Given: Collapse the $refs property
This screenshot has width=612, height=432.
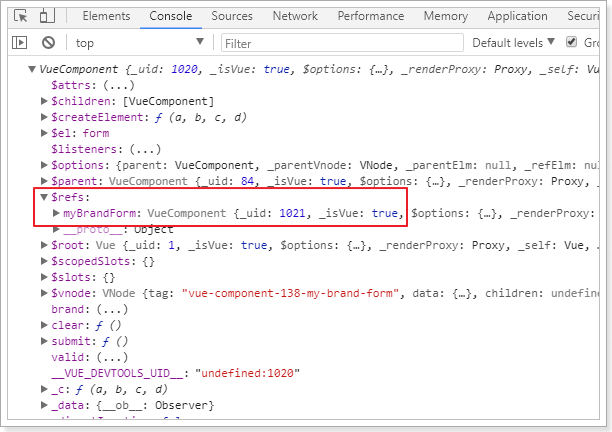Looking at the screenshot, I should (44, 197).
